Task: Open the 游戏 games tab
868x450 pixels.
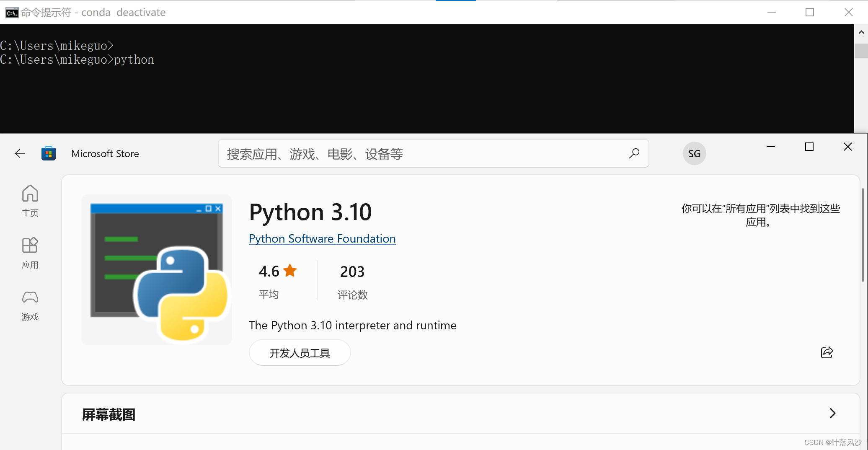Action: coord(30,306)
